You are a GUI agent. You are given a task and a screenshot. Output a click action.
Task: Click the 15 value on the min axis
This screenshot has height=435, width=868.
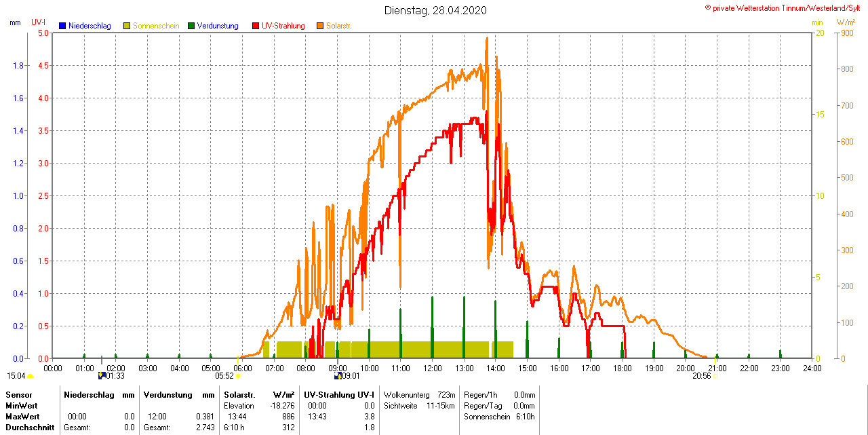pos(819,114)
